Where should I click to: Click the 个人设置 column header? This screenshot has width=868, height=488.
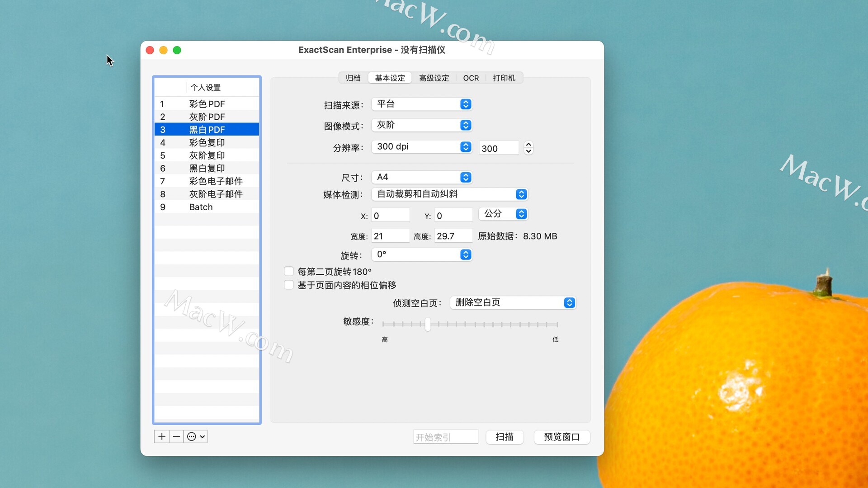(222, 88)
